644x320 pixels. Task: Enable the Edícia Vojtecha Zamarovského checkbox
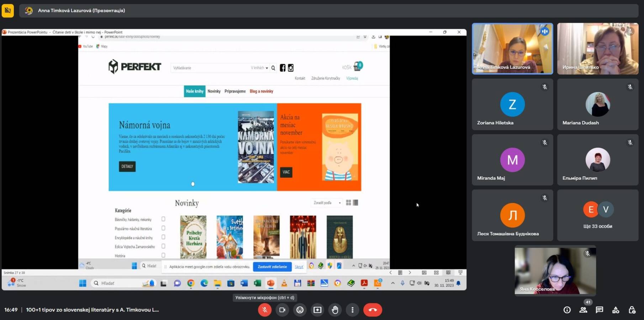pos(163,246)
